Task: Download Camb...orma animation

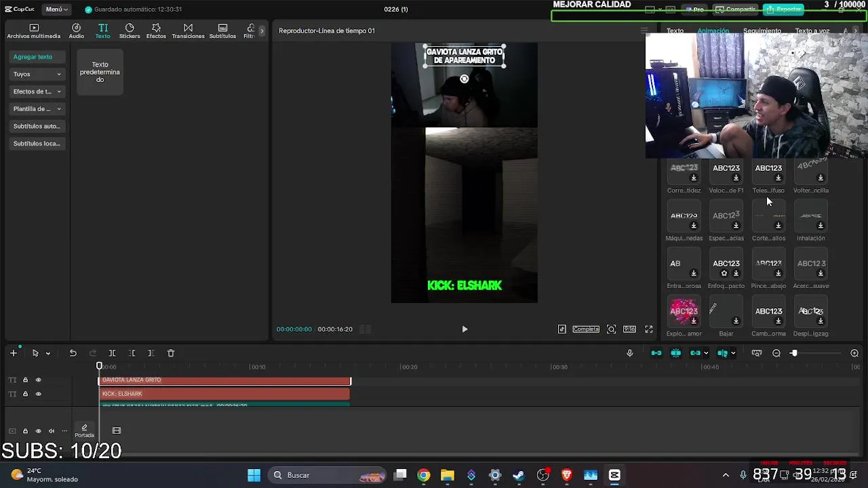Action: pyautogui.click(x=778, y=321)
